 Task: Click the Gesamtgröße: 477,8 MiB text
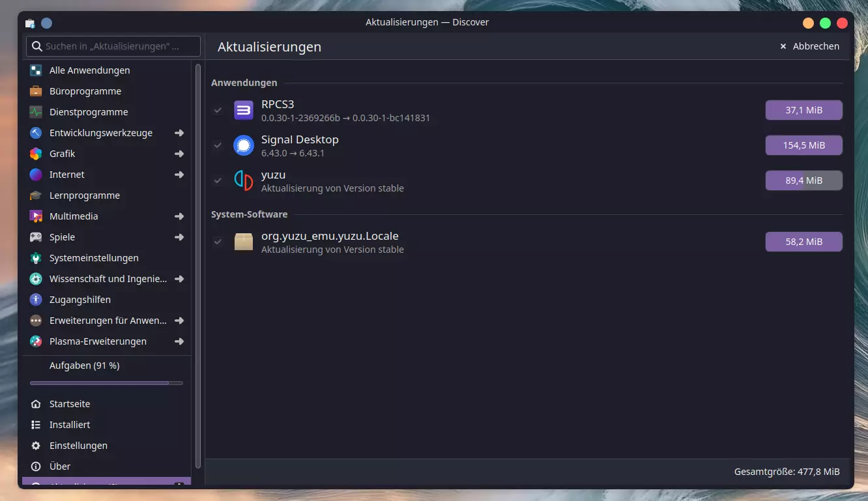click(787, 472)
